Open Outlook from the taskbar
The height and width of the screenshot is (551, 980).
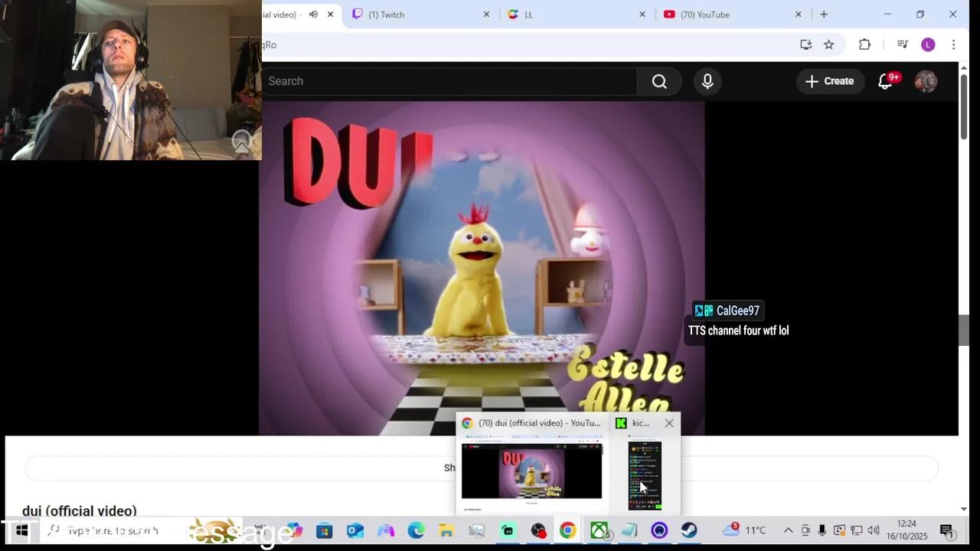[354, 530]
